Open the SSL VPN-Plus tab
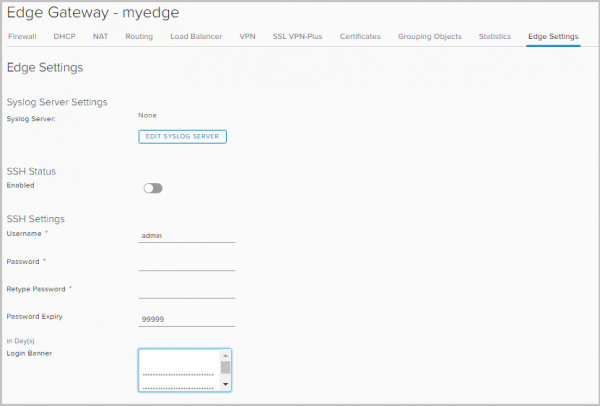The image size is (600, 406). pyautogui.click(x=298, y=36)
